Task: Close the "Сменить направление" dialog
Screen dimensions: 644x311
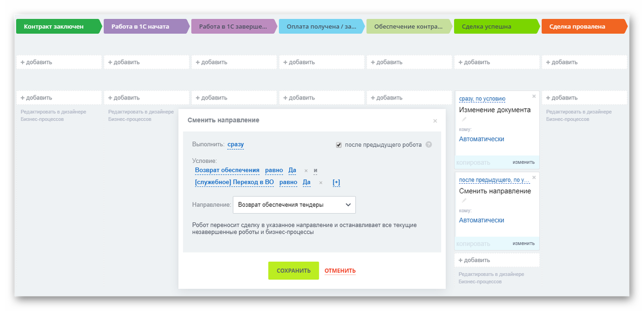Action: [435, 121]
